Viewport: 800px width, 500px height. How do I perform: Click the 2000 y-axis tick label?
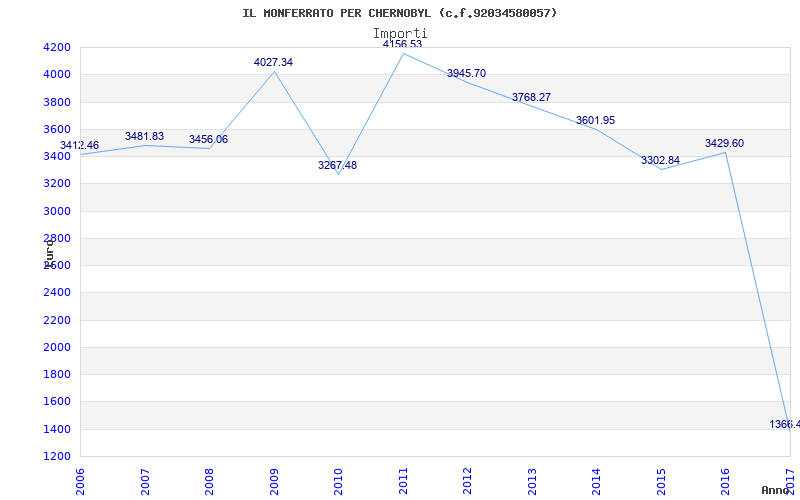tap(57, 347)
